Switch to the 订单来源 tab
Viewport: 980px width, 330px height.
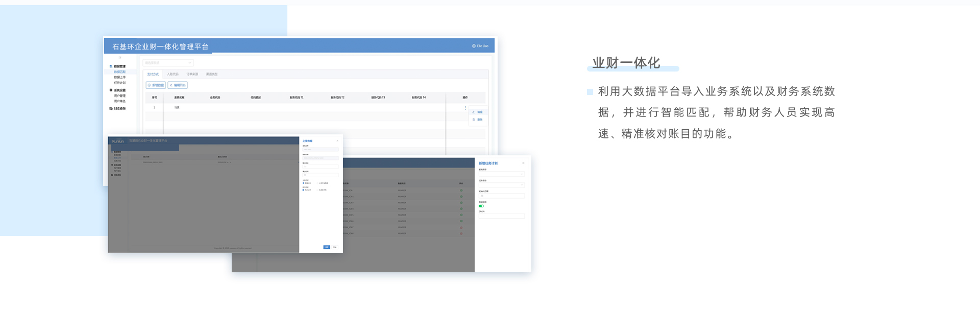[x=192, y=75]
